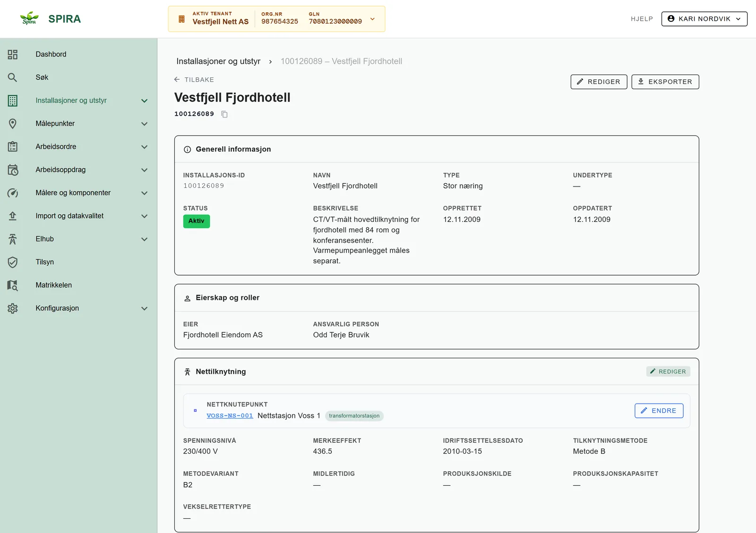
Task: Click the SPIRA brand name
Action: pos(65,19)
